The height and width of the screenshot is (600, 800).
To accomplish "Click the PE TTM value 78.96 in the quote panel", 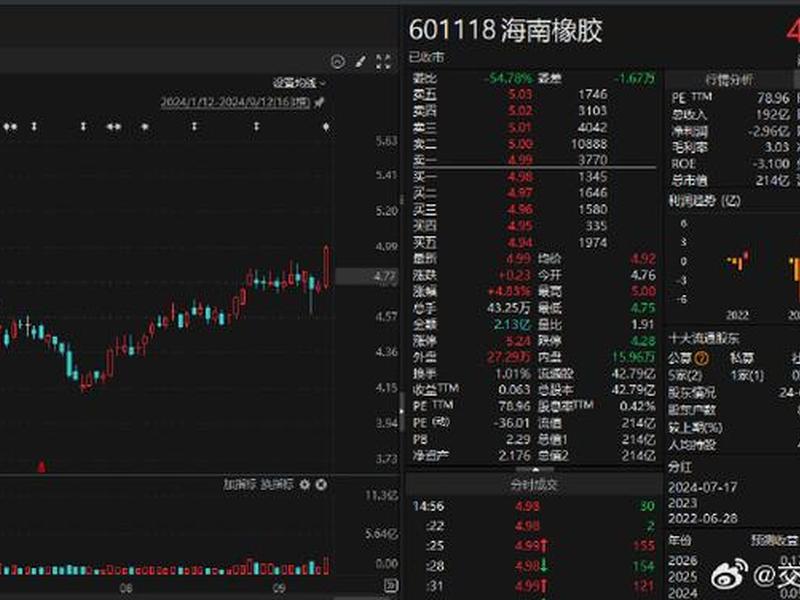I will [514, 406].
